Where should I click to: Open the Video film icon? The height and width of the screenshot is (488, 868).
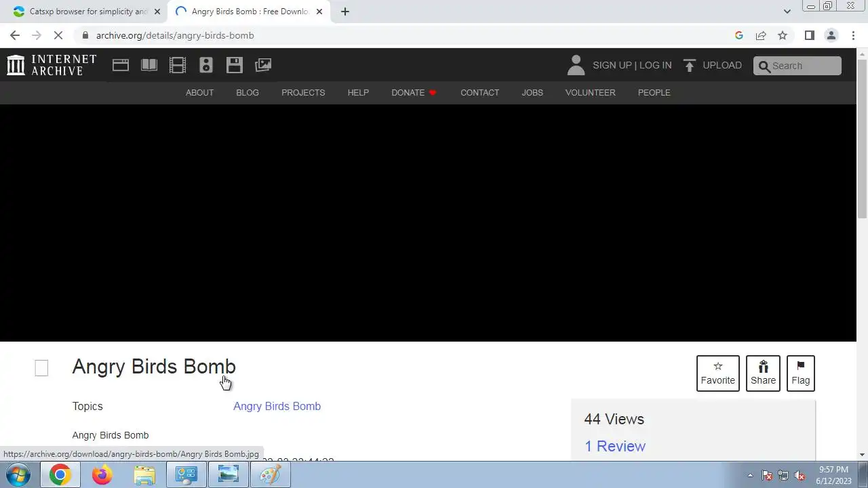178,65
